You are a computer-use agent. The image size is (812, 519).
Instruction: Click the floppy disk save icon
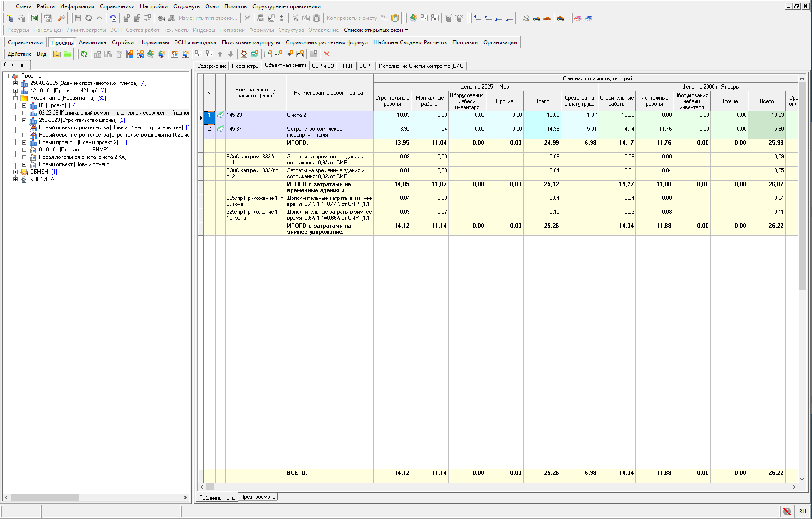[78, 18]
